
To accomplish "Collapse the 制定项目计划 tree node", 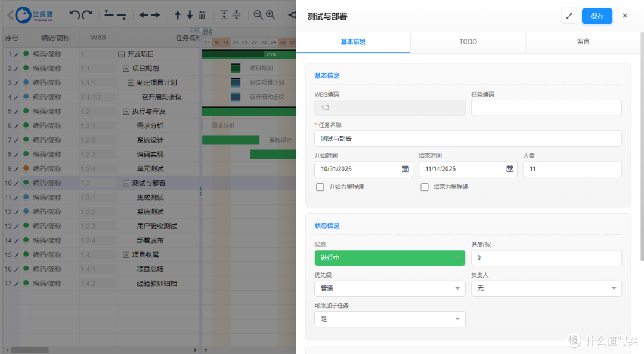I will tap(131, 83).
